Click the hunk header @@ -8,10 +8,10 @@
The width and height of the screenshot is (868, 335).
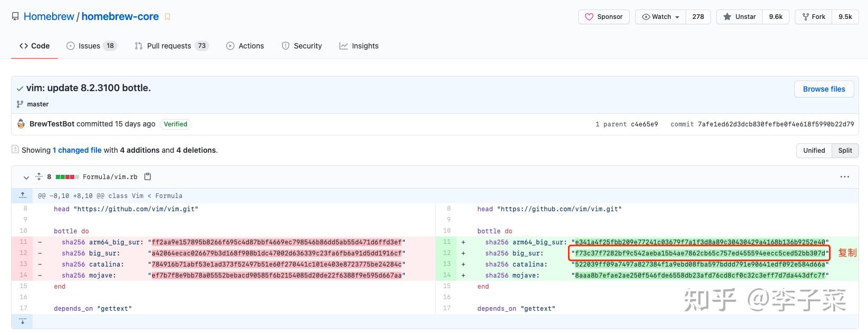[x=110, y=196]
